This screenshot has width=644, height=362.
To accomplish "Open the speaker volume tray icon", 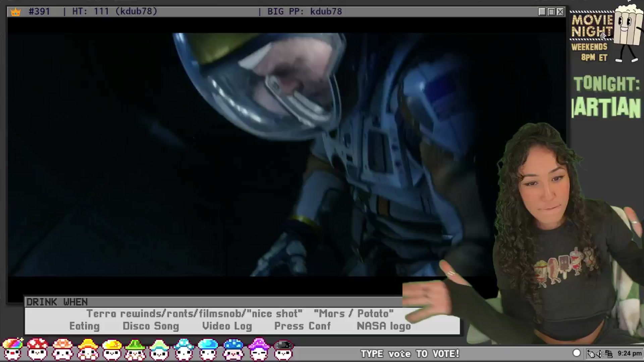I will click(599, 354).
